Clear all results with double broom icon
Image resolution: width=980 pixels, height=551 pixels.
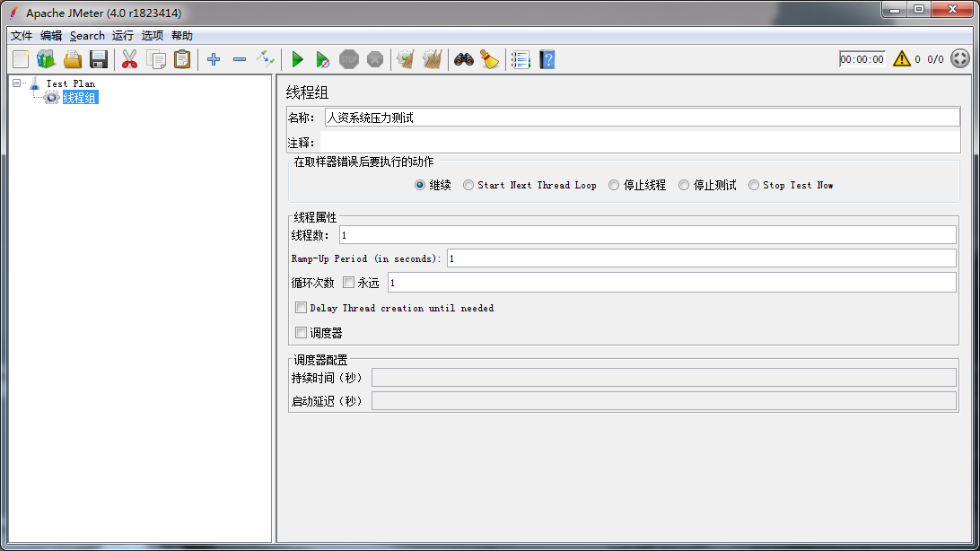[x=432, y=59]
